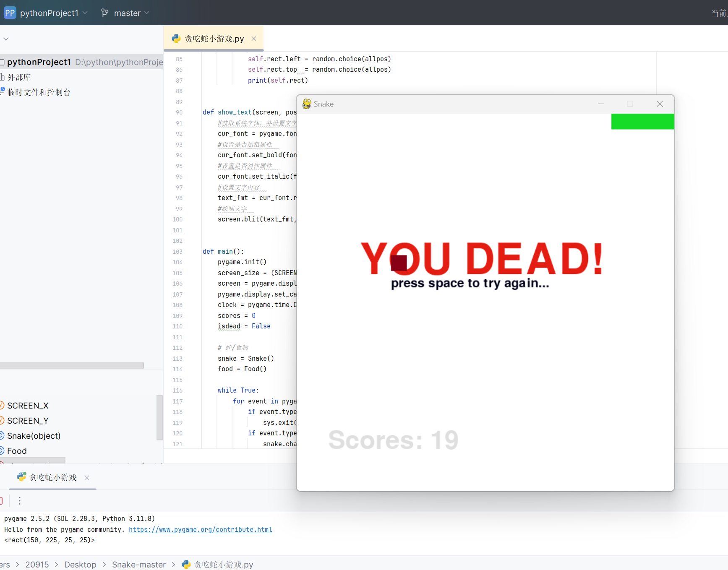
Task: Click the Desktop breadcrumb
Action: 80,565
